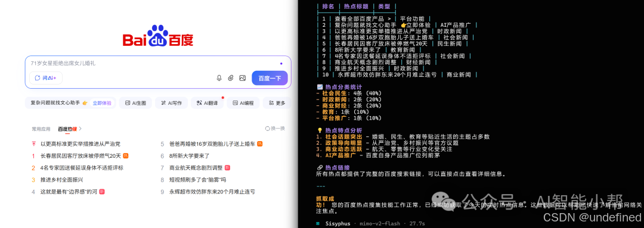Click the 立即体验 link
Viewport: 644px width, 228px height.
101,103
